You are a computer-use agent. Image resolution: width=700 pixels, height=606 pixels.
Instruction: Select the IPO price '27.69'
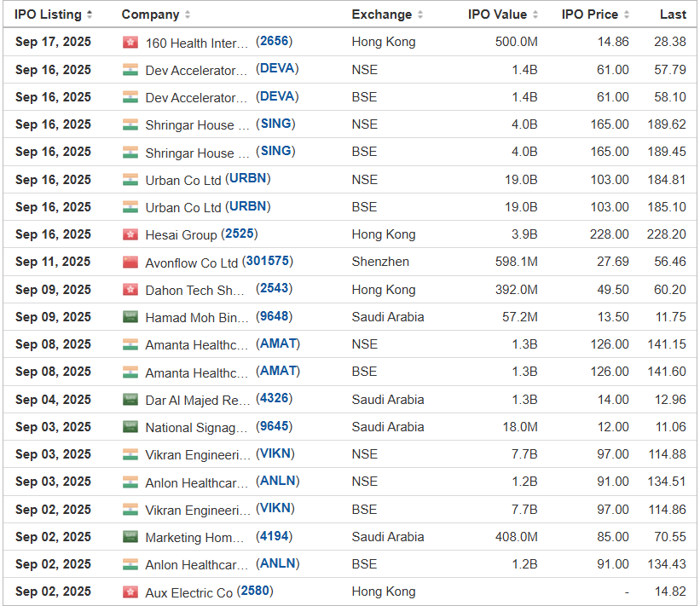pos(613,262)
